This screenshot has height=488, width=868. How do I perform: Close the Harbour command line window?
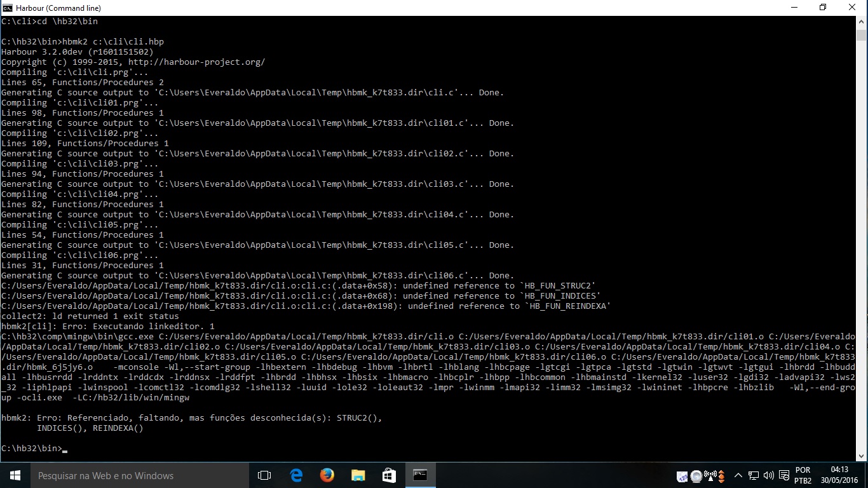pyautogui.click(x=852, y=8)
